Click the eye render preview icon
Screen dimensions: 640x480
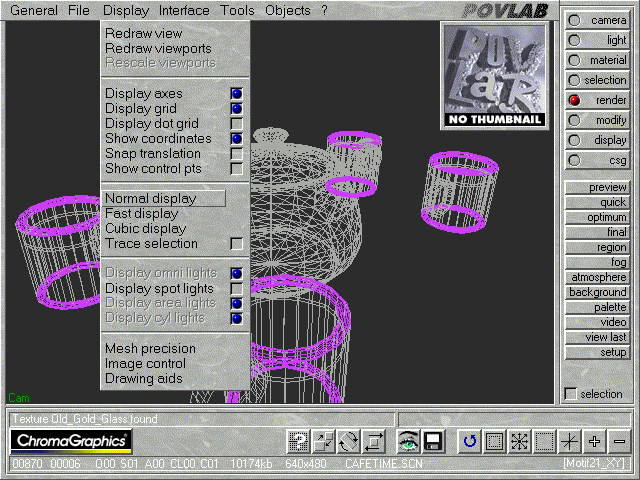click(x=408, y=441)
